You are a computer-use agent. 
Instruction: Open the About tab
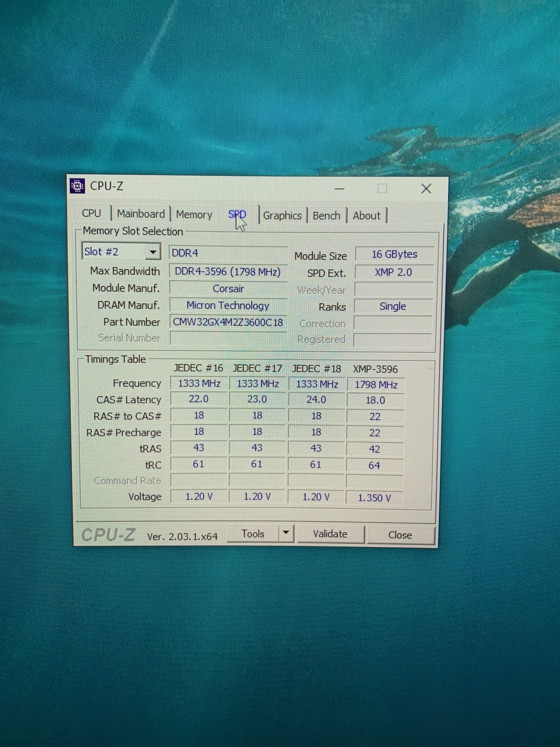[366, 215]
